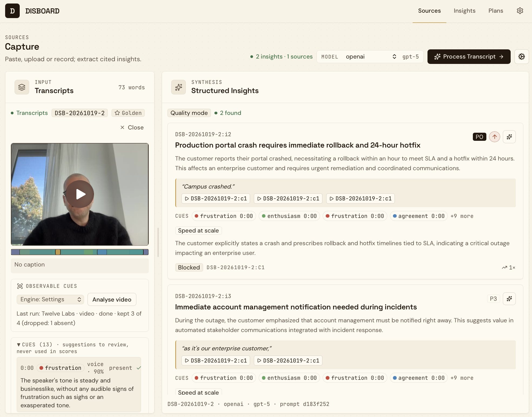This screenshot has width=532, height=417.
Task: Click the Quality mode chip
Action: pyautogui.click(x=189, y=113)
